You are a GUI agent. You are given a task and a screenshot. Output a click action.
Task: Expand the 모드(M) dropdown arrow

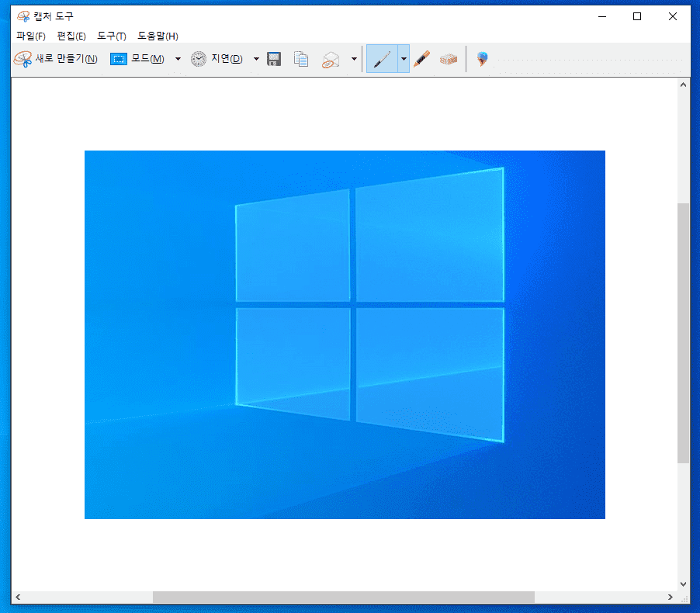coord(178,58)
